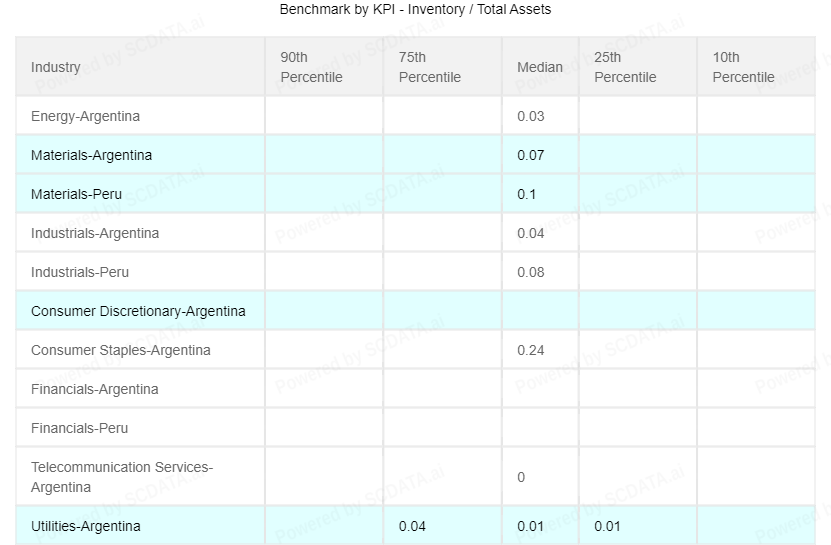Click the 10th Percentile column header
Viewport: 831px width, 545px height.
point(743,67)
